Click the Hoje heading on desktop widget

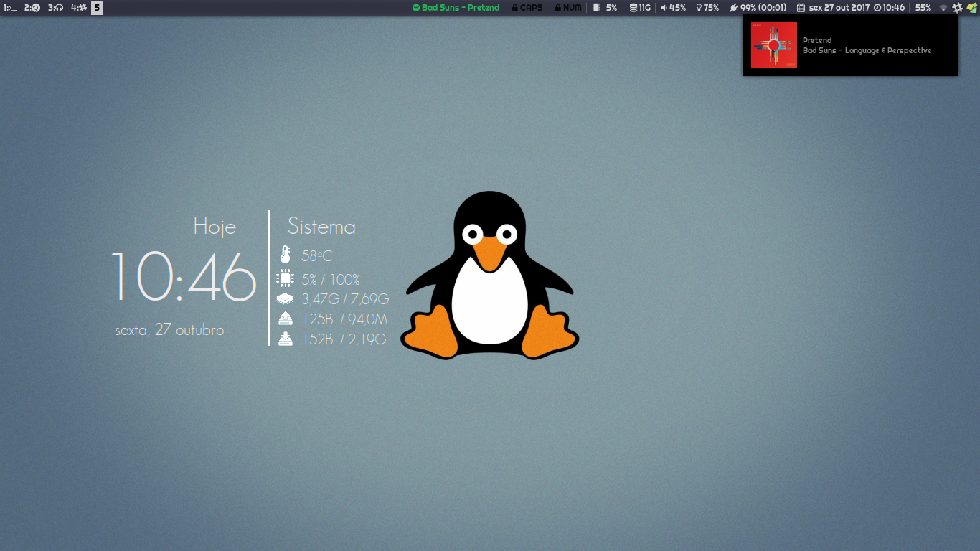(215, 227)
